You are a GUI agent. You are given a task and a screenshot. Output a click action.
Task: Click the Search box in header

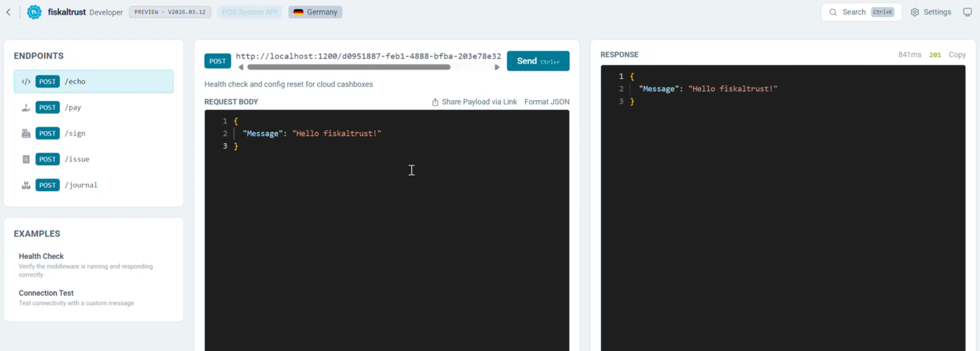click(861, 12)
